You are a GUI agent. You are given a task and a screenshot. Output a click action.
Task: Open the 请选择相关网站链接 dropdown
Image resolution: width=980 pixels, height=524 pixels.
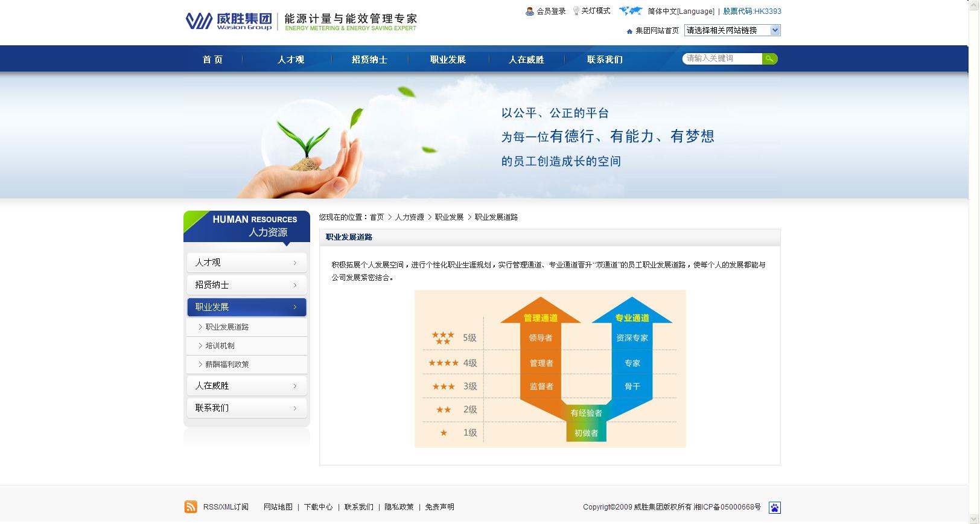point(732,30)
